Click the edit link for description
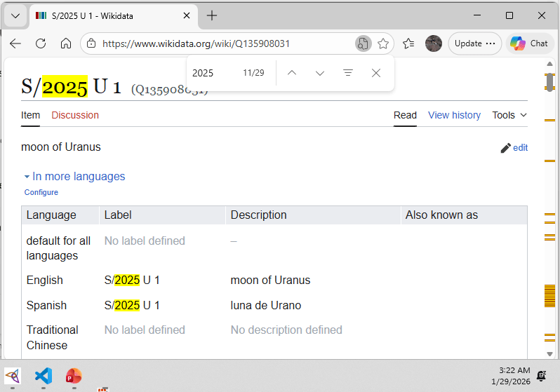 pos(514,148)
